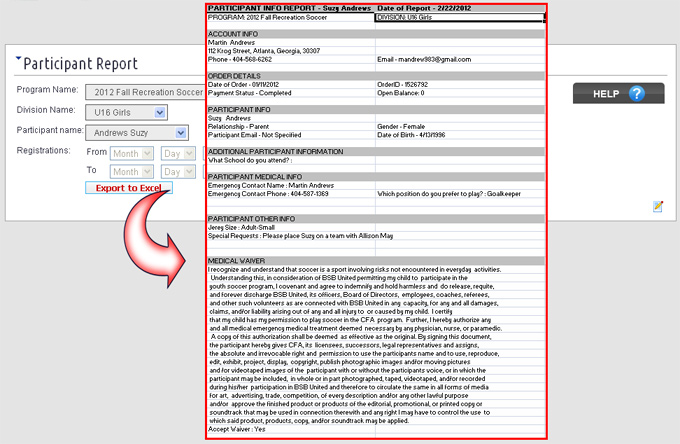
Task: Select the 'Relationship - Parent' cell
Action: point(291,127)
